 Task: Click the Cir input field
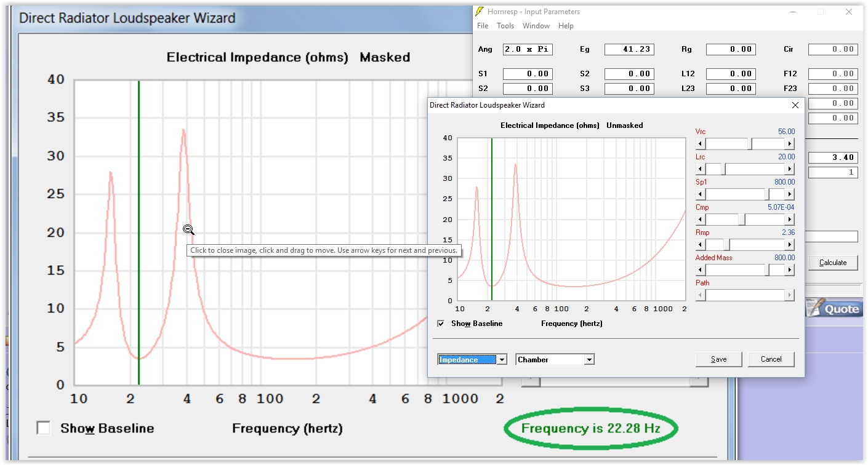click(x=833, y=49)
